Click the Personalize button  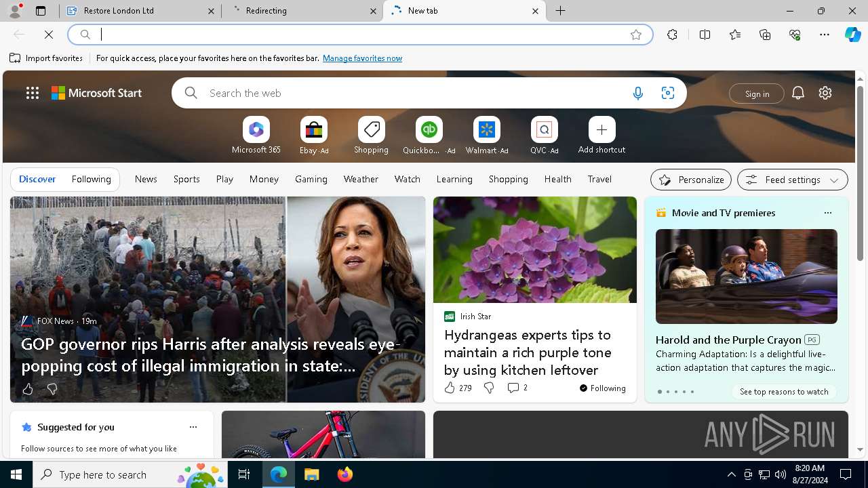(691, 180)
